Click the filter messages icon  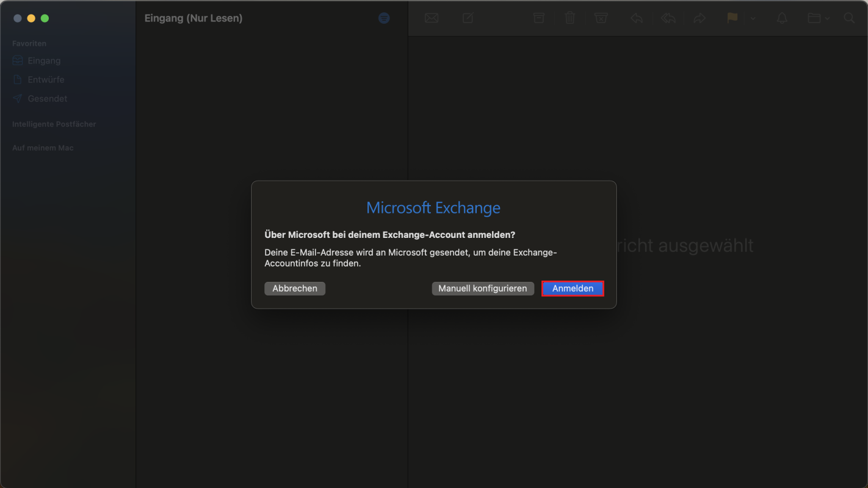coord(384,18)
